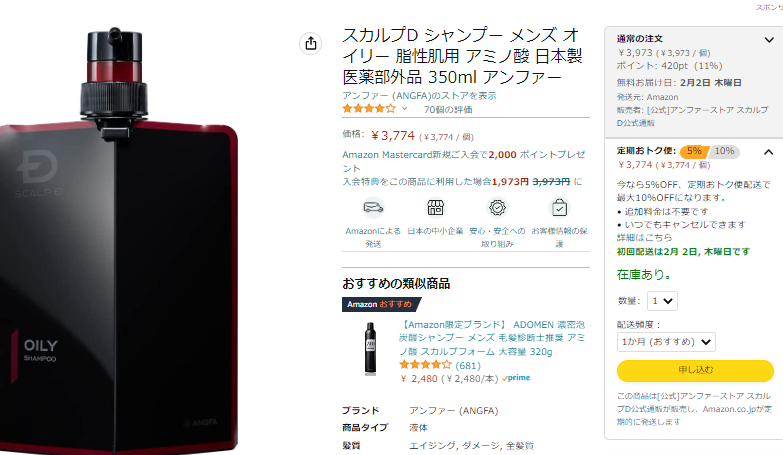This screenshot has width=783, height=455.
Task: Open the star rating popover arrow
Action: (404, 108)
